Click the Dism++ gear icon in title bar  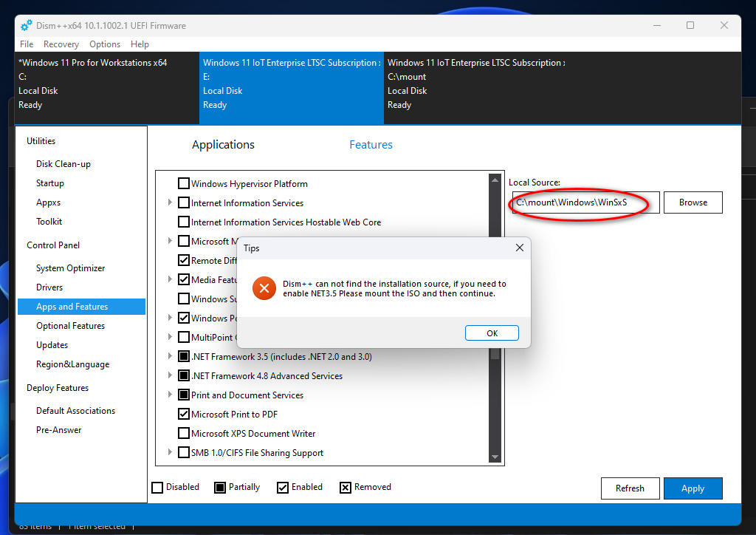pyautogui.click(x=27, y=25)
